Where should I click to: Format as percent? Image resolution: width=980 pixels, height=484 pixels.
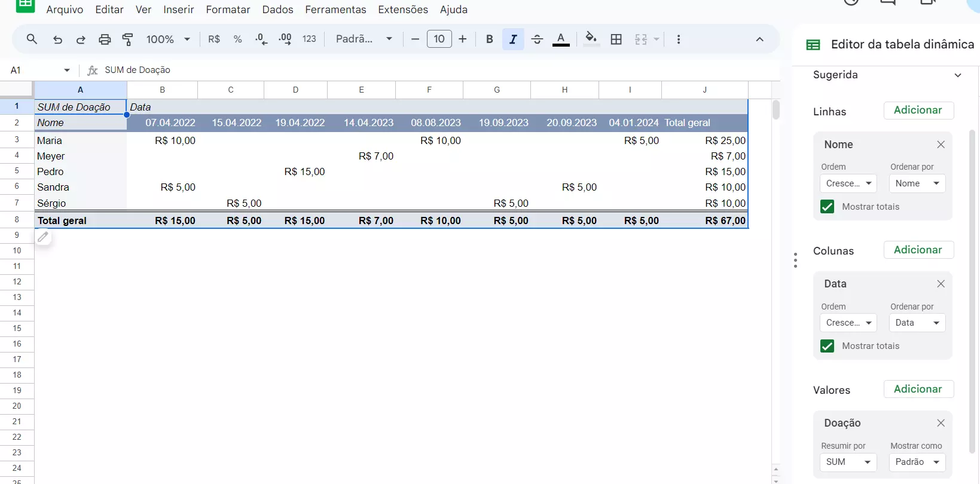point(237,39)
